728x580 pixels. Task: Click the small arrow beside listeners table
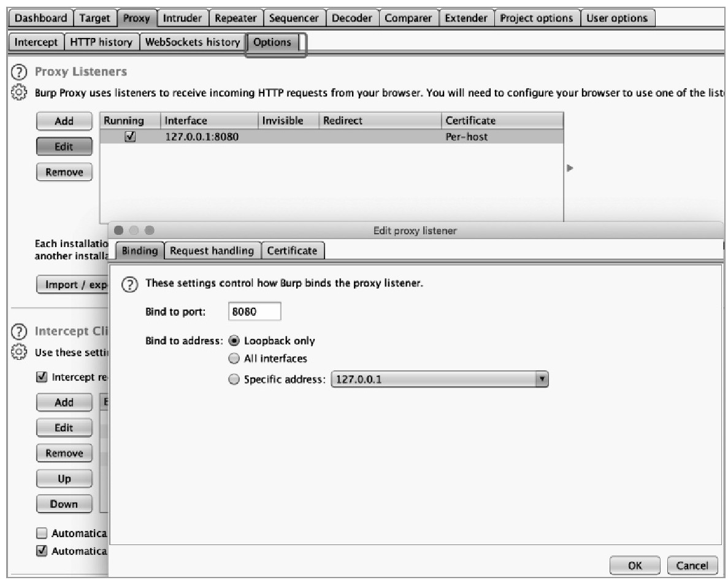(570, 168)
